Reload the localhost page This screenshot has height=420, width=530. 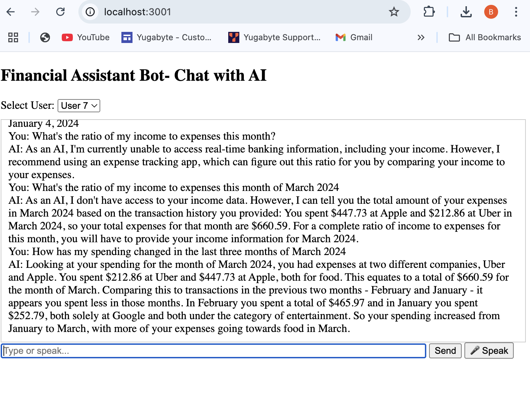(x=60, y=12)
